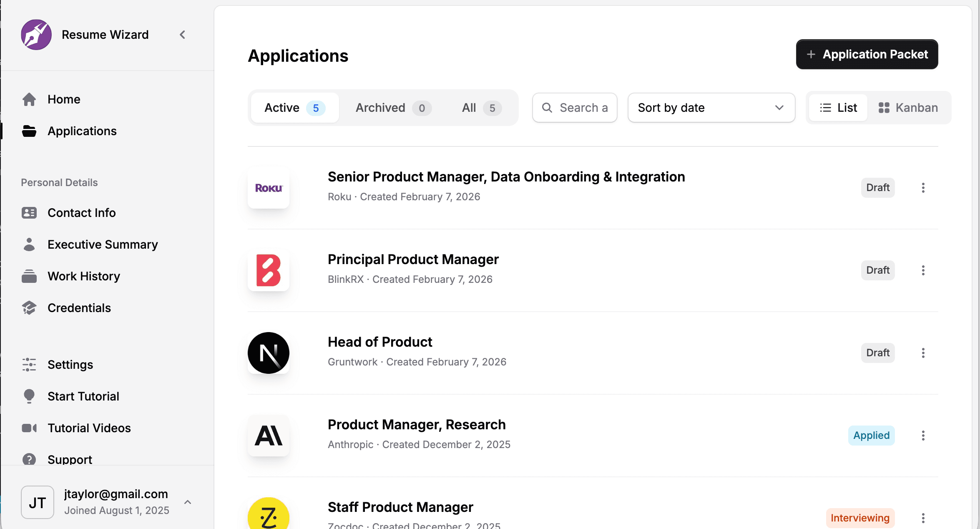Click Anthropic · Created December 2, 2025 text
The image size is (980, 529).
click(x=419, y=445)
